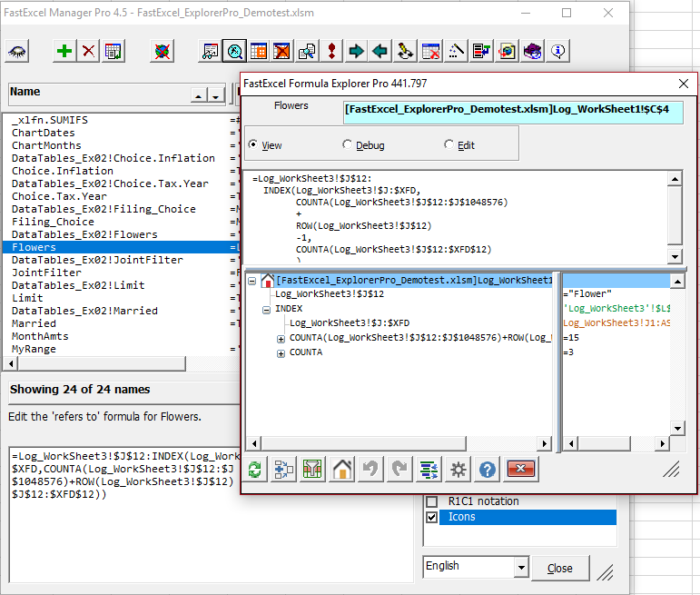700x595 pixels.
Task: Expand the COUNTA tree node
Action: point(281,352)
